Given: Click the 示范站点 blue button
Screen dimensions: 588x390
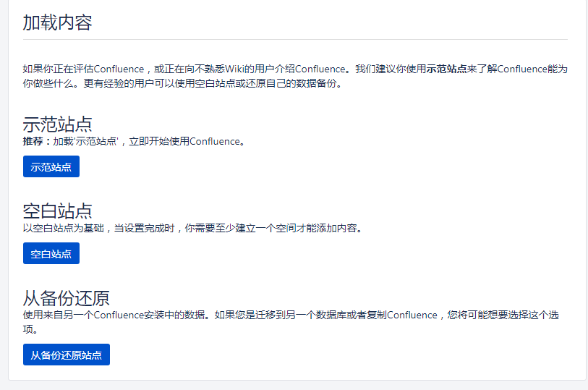Looking at the screenshot, I should [x=51, y=166].
